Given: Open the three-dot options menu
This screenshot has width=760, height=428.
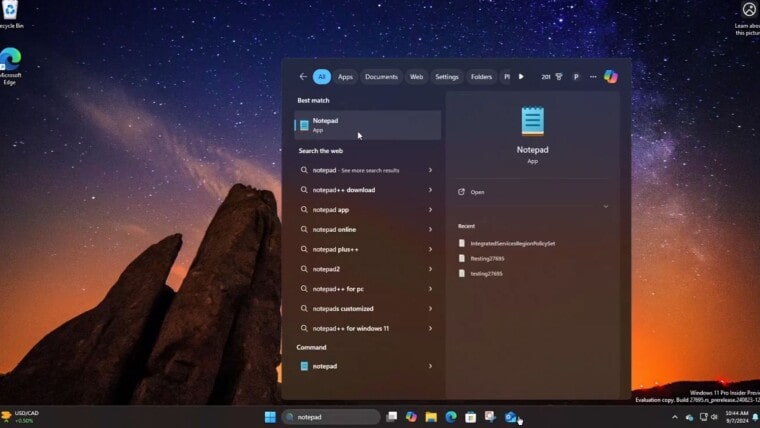Looking at the screenshot, I should click(593, 77).
